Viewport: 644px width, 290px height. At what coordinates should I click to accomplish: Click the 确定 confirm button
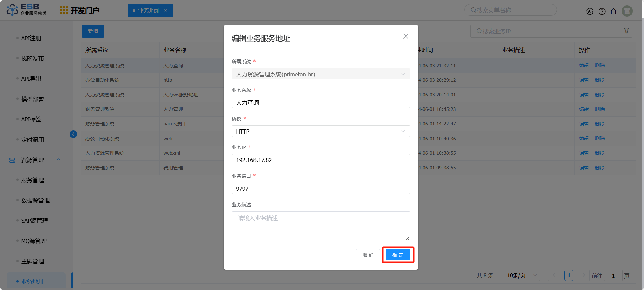pyautogui.click(x=398, y=255)
